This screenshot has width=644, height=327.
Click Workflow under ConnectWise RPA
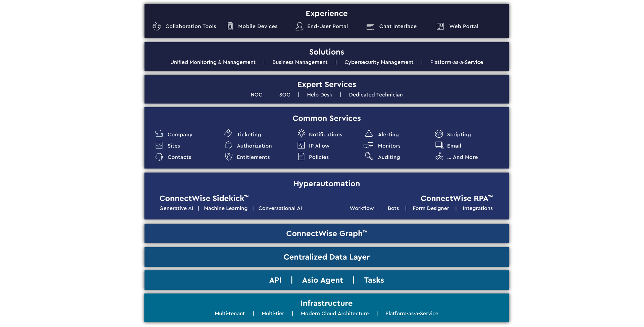tap(362, 208)
